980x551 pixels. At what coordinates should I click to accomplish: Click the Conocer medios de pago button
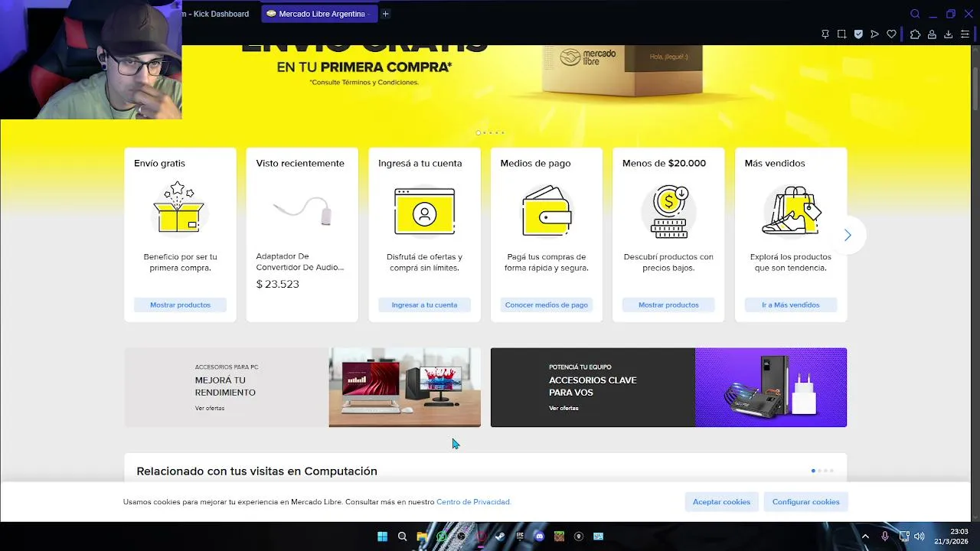(x=547, y=305)
